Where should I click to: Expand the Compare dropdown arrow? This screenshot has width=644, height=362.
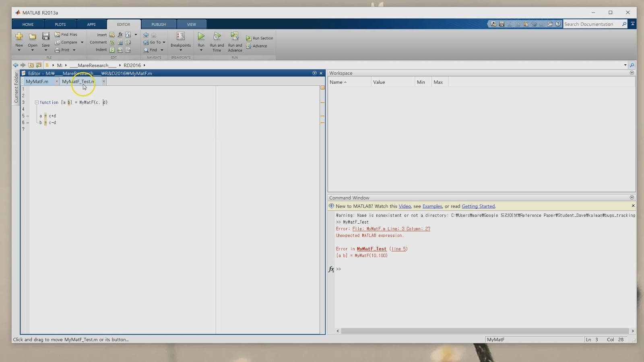click(82, 42)
